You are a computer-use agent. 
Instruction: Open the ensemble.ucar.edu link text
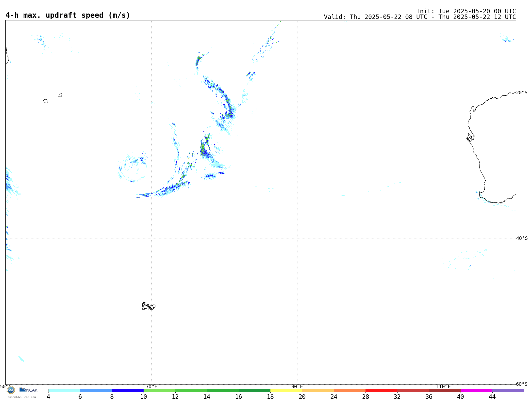pos(22,397)
